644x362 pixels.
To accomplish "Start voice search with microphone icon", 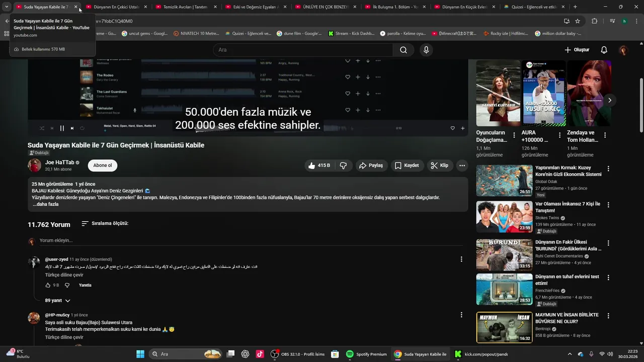I will coord(426,50).
